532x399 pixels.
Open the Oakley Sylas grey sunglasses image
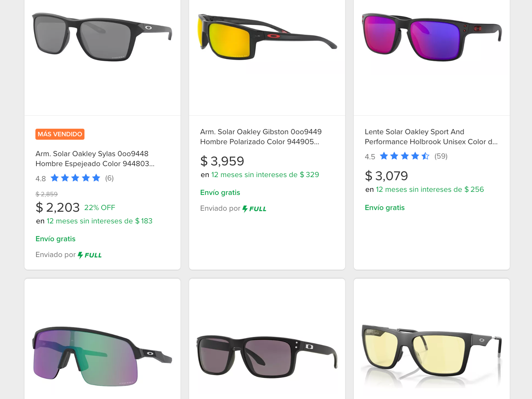click(x=102, y=37)
